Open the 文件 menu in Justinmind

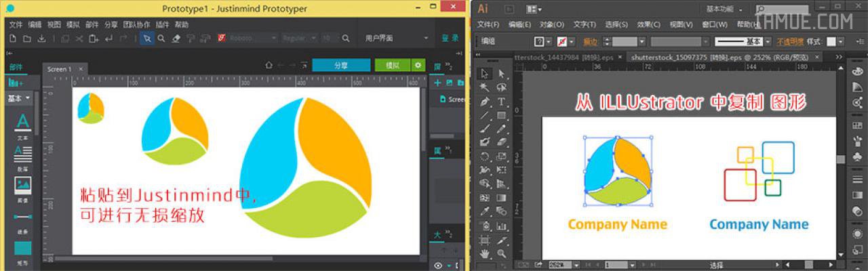click(16, 24)
